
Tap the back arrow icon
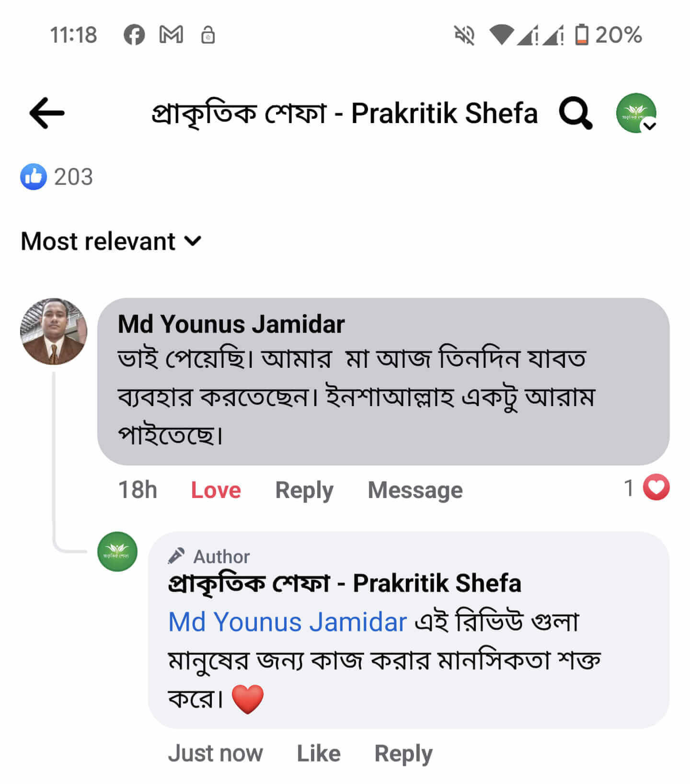[47, 113]
